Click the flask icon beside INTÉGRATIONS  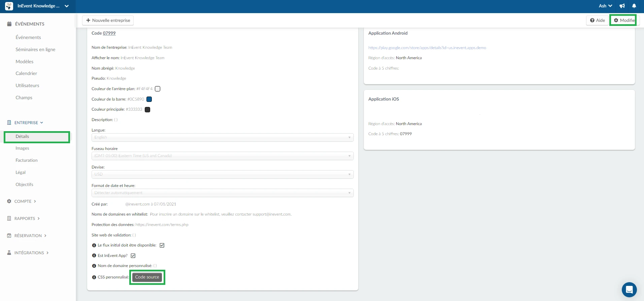9,253
